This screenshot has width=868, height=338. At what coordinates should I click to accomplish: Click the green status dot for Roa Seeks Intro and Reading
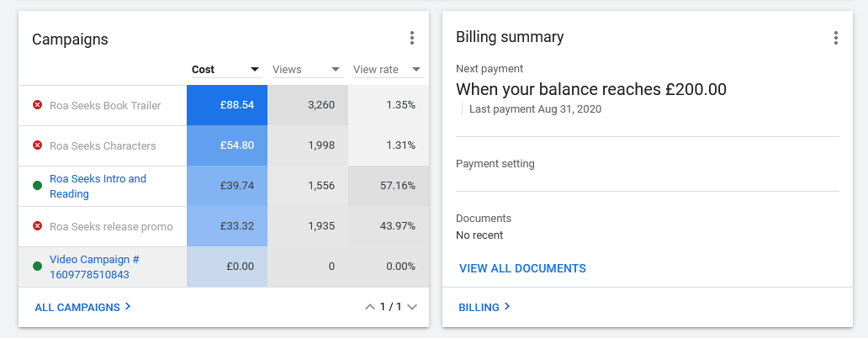pyautogui.click(x=37, y=186)
